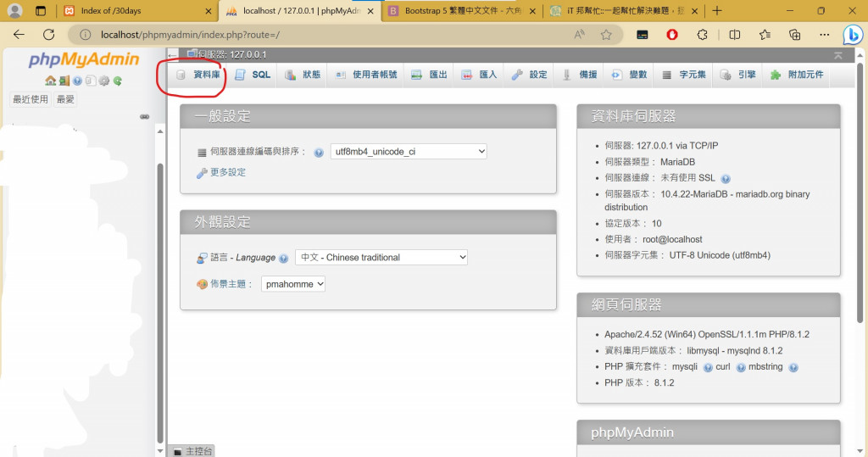Image resolution: width=868 pixels, height=457 pixels.
Task: Click the log out door icon
Action: click(64, 81)
